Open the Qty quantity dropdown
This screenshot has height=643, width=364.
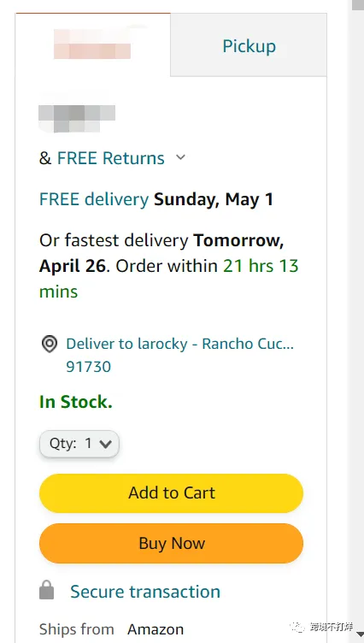79,443
